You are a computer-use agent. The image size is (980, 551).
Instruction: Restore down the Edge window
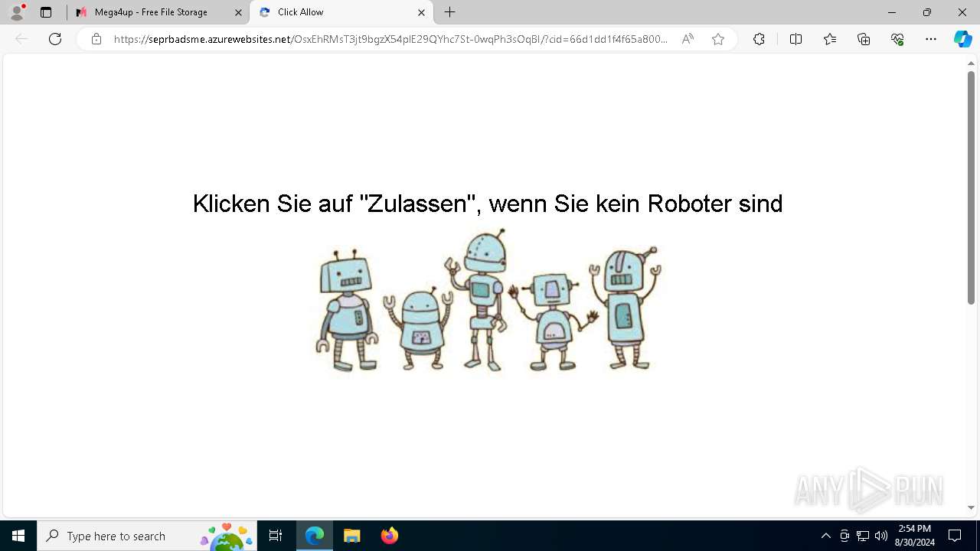point(927,12)
